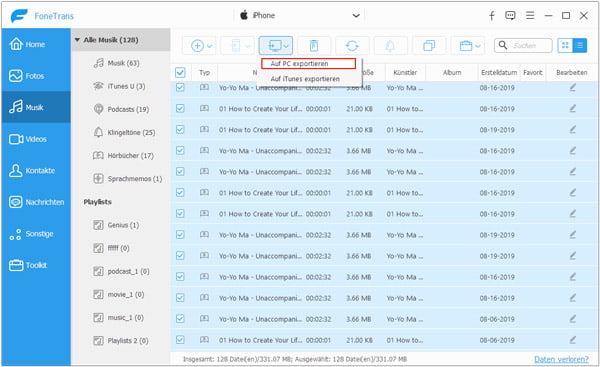Click the trash delete icon in toolbar
The height and width of the screenshot is (367, 600).
313,46
